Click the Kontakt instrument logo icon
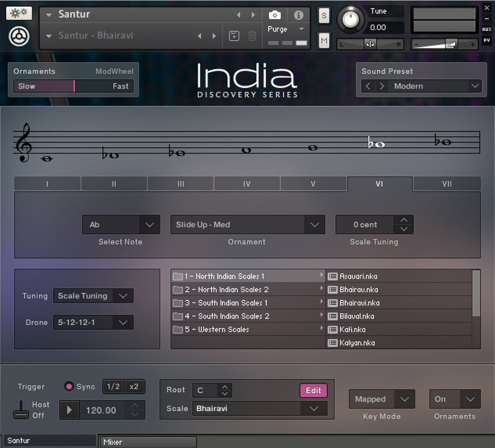 [19, 36]
